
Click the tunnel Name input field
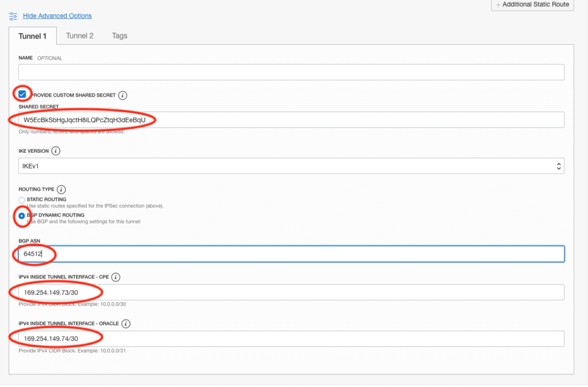point(291,72)
